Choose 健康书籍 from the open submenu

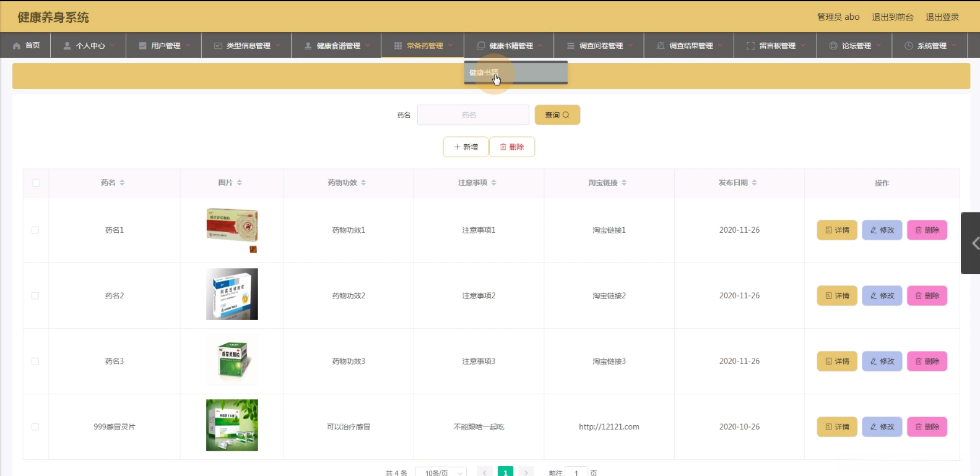pyautogui.click(x=516, y=72)
